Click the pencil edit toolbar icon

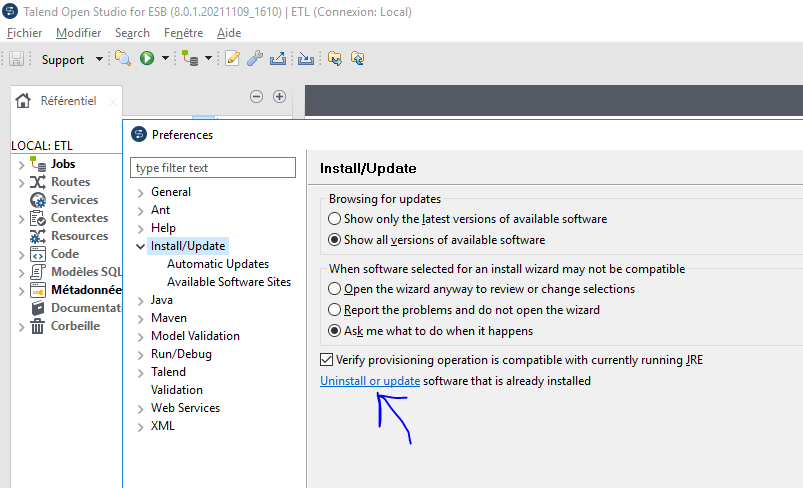tap(233, 58)
